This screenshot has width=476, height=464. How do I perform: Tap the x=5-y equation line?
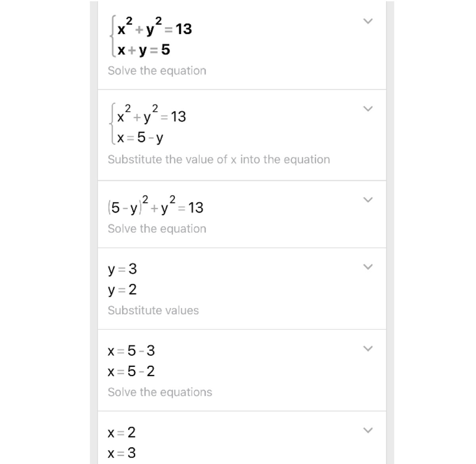140,138
